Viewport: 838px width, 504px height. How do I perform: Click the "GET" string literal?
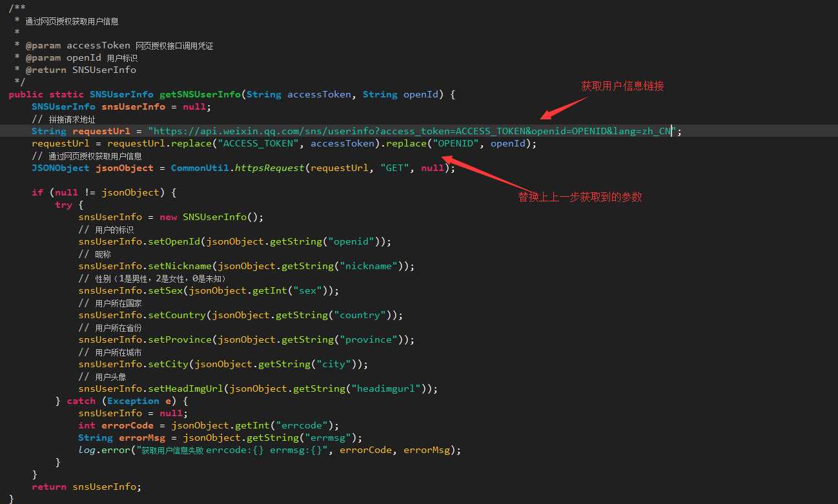point(394,168)
